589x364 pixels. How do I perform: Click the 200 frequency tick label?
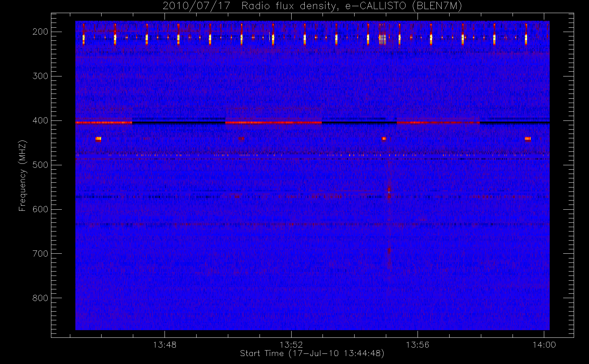(x=40, y=32)
